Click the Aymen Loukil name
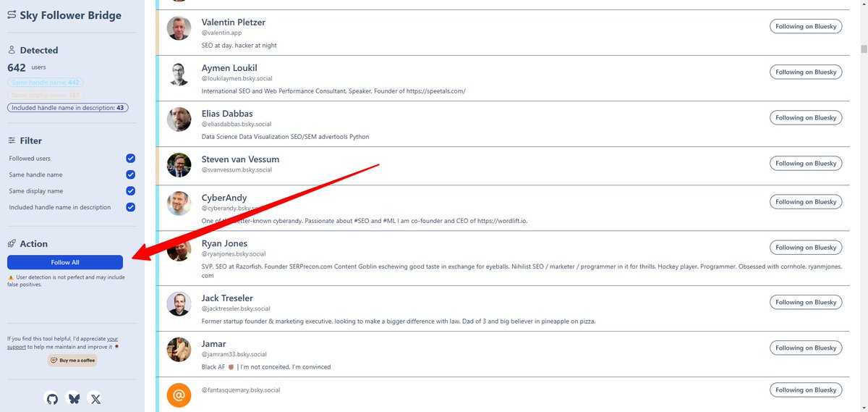868x412 pixels. tap(229, 68)
